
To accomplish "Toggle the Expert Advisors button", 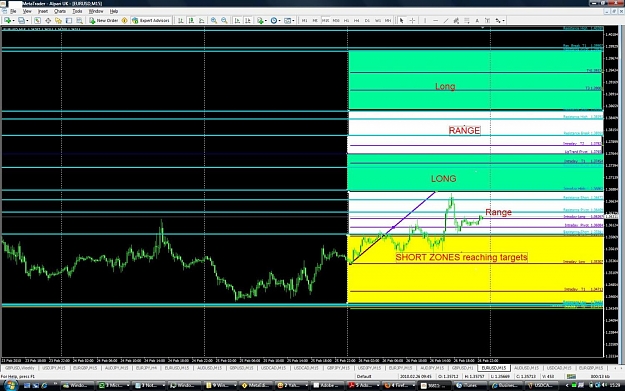I will [151, 20].
